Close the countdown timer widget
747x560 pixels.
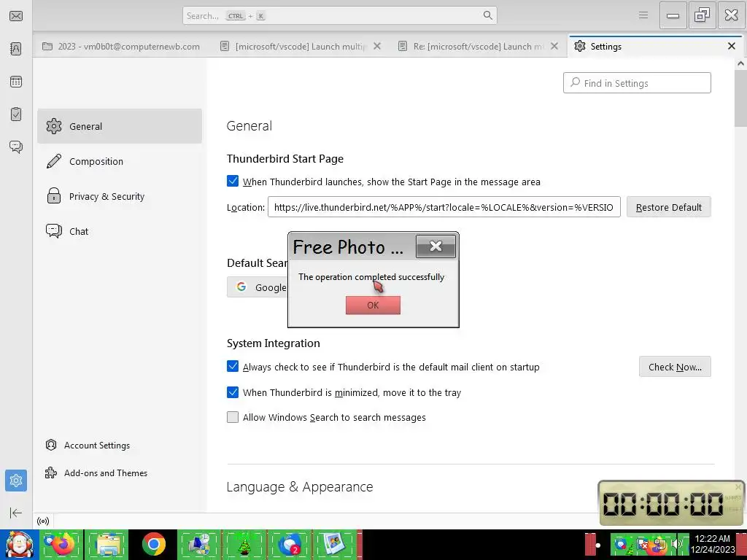click(738, 487)
